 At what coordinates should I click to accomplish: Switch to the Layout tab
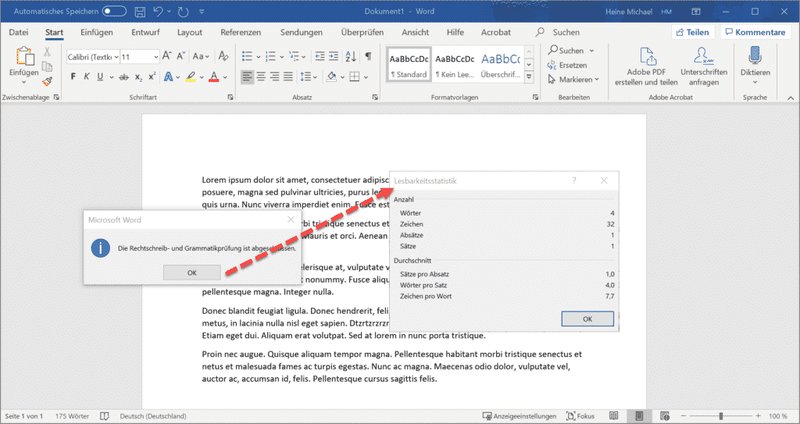pyautogui.click(x=190, y=32)
